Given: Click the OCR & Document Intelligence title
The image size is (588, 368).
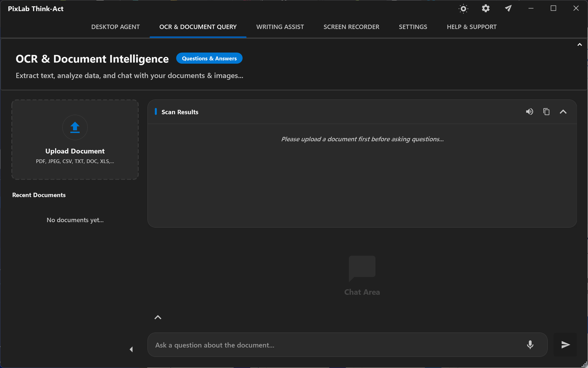Looking at the screenshot, I should [x=92, y=59].
